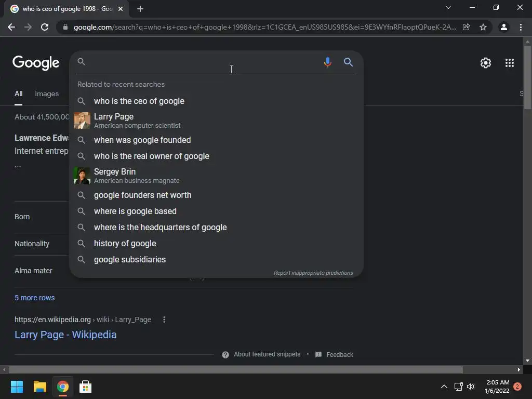Click the horizontal scrollbar thumb
The width and height of the screenshot is (532, 399).
(235, 369)
